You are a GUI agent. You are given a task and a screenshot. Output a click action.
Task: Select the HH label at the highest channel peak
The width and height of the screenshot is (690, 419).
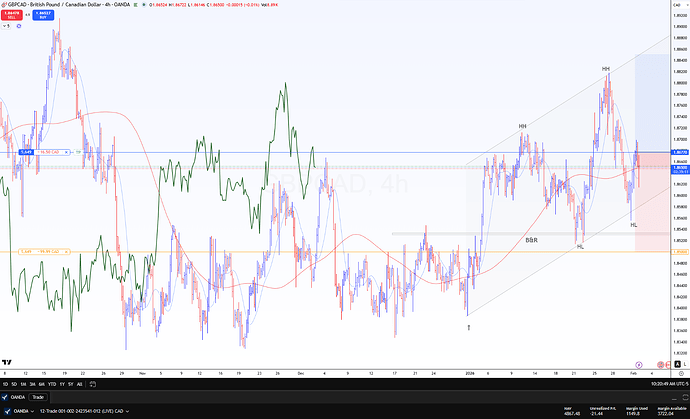(x=606, y=69)
